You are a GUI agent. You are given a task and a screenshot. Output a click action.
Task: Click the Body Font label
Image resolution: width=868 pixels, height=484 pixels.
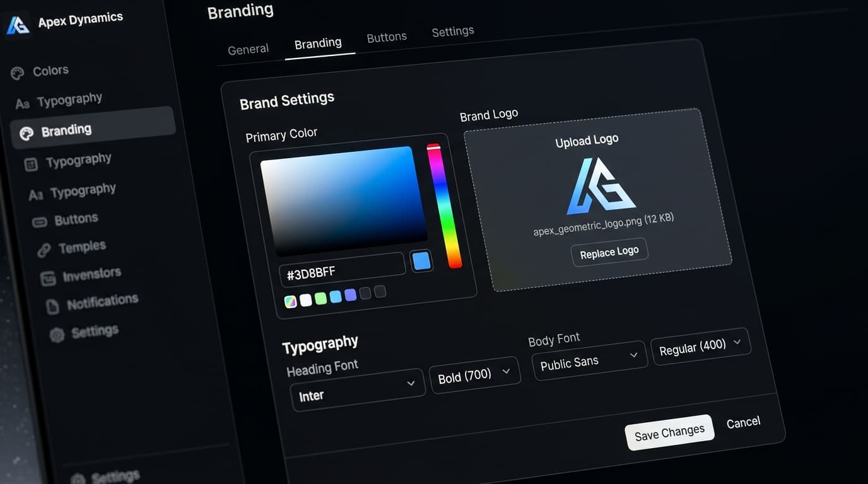point(554,339)
